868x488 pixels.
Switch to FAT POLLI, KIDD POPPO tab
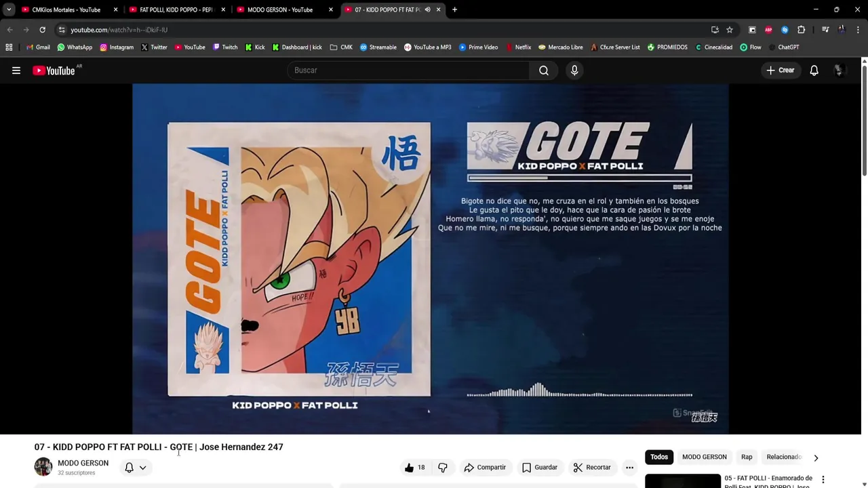pos(176,9)
